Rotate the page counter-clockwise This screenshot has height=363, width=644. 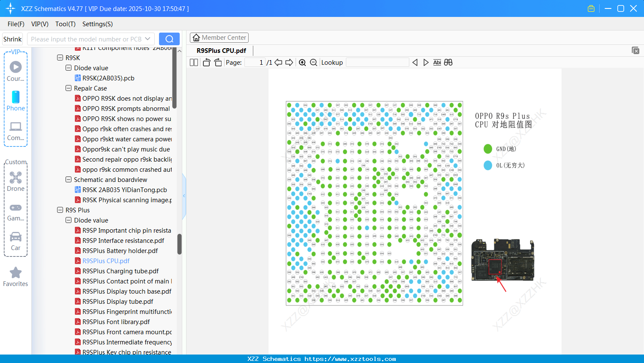(206, 62)
